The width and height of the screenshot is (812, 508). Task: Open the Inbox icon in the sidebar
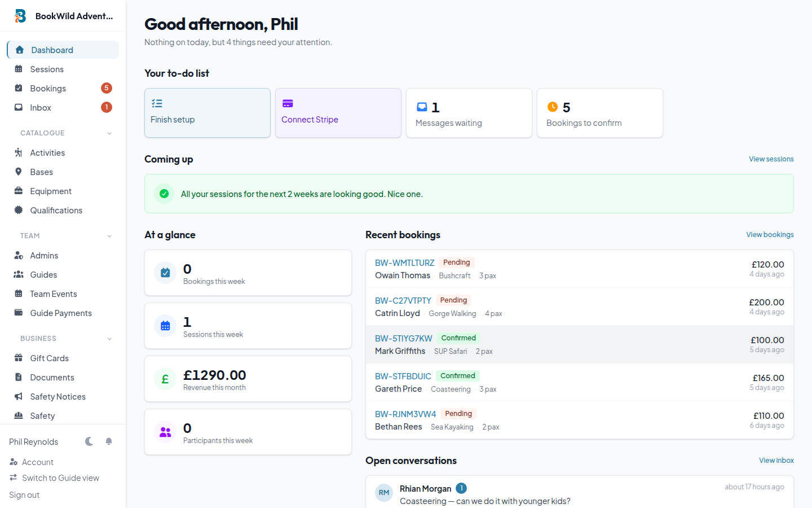(19, 107)
